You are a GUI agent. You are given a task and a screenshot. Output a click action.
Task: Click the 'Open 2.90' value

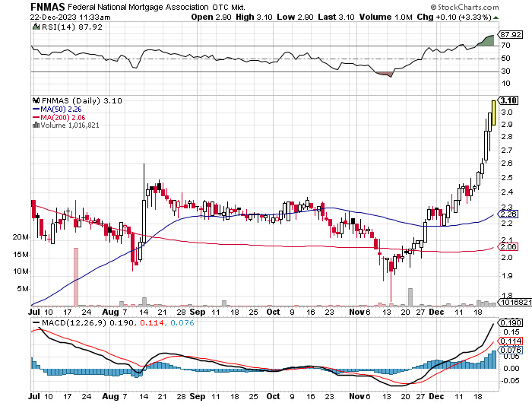point(211,17)
